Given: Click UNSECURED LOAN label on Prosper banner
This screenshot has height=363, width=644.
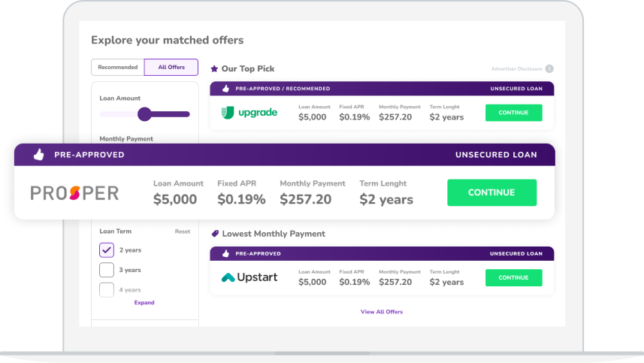Looking at the screenshot, I should point(496,155).
